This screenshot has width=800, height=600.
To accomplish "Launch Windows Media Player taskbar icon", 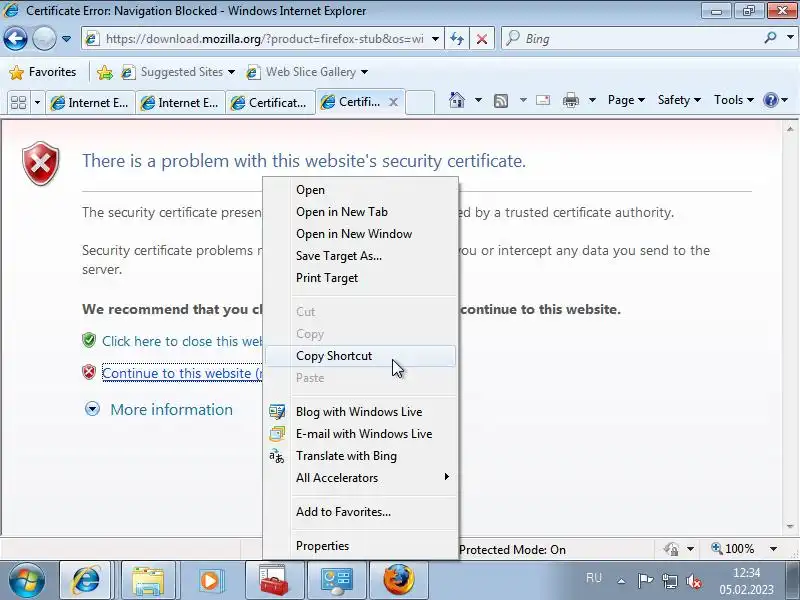I will (x=210, y=580).
